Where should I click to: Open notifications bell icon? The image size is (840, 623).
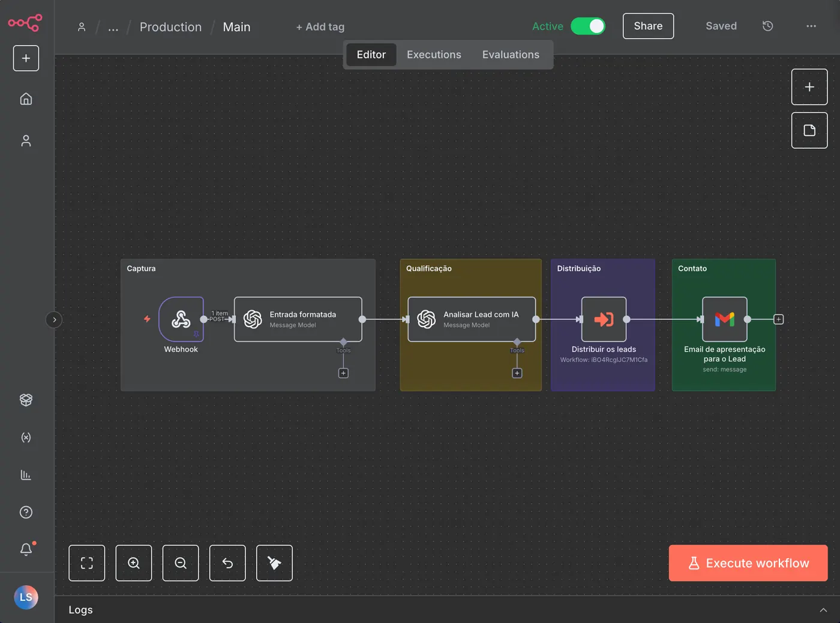click(26, 549)
